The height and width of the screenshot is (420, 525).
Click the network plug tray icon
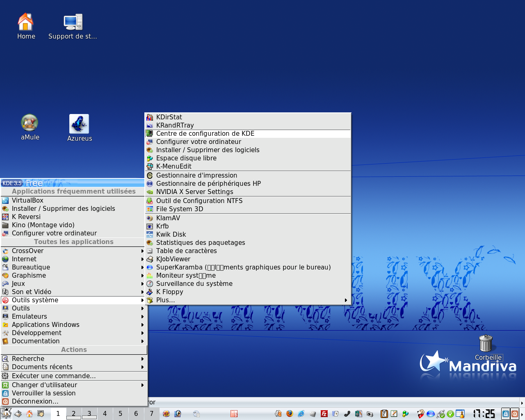point(441,414)
